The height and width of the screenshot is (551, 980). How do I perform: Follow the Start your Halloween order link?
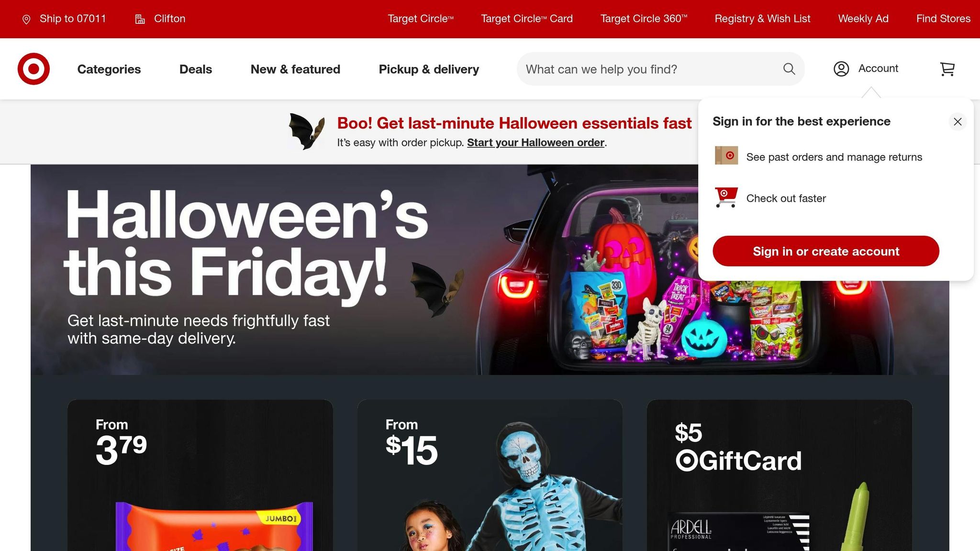(x=535, y=143)
